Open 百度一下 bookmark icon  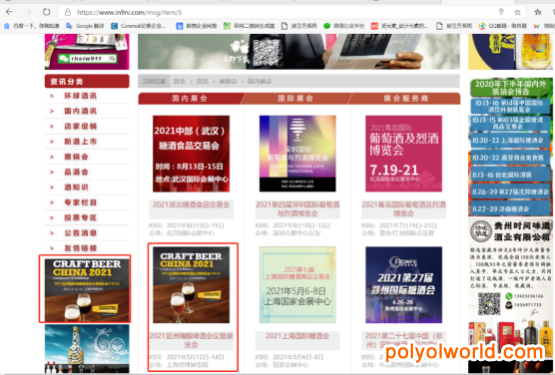(6, 26)
